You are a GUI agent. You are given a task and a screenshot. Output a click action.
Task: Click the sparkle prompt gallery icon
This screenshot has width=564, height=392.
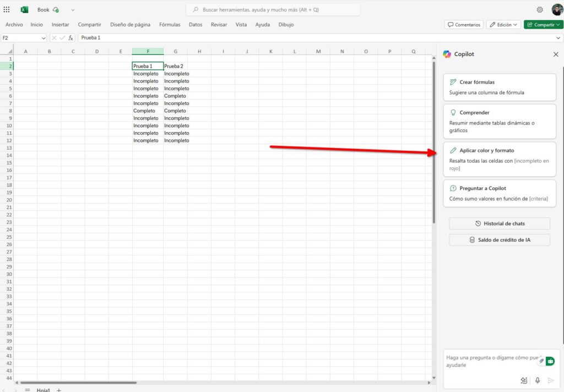click(x=524, y=380)
